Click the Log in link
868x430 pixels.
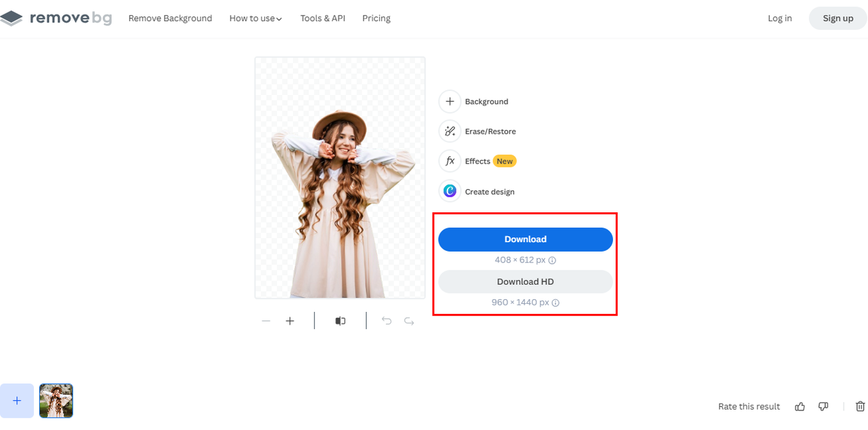(x=780, y=18)
